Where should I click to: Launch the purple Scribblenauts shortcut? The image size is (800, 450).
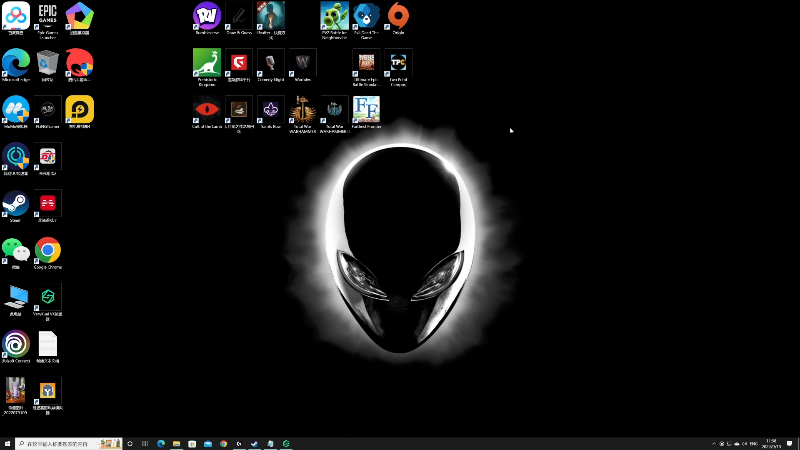(x=207, y=17)
